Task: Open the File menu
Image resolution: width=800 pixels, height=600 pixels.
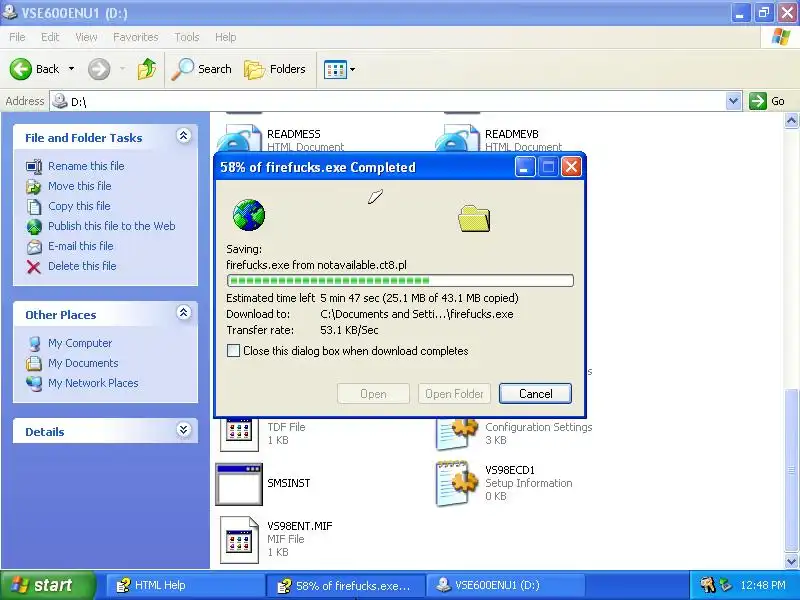Action: [x=17, y=37]
